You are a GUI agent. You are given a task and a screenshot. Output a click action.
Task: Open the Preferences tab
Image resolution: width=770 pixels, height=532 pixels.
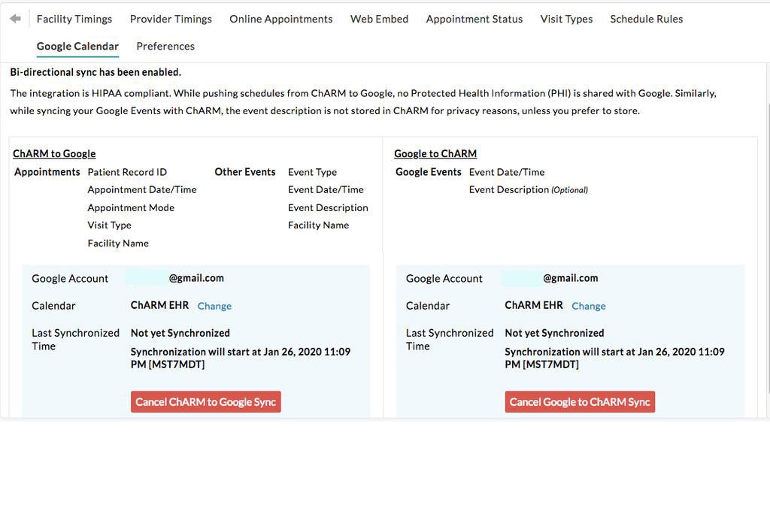165,46
